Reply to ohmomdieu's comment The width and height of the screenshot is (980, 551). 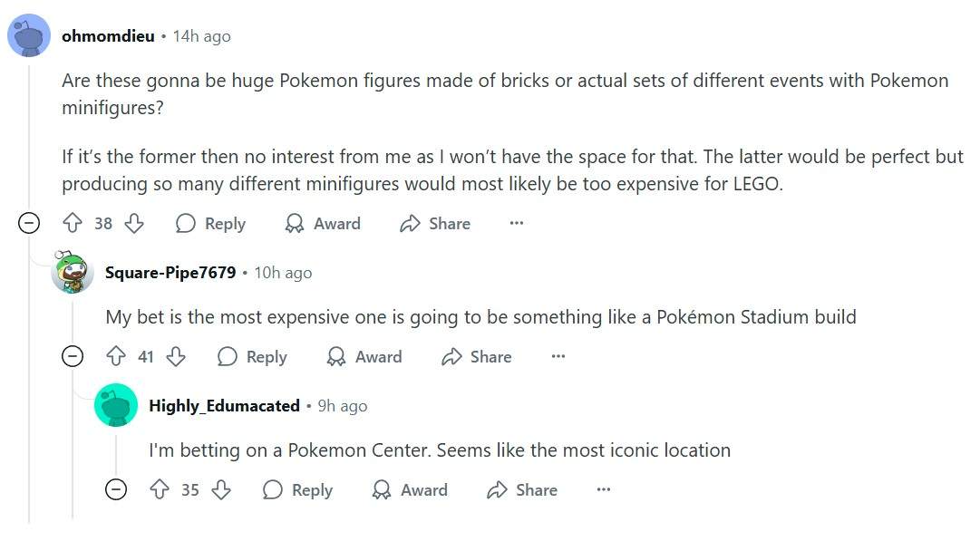tap(211, 224)
